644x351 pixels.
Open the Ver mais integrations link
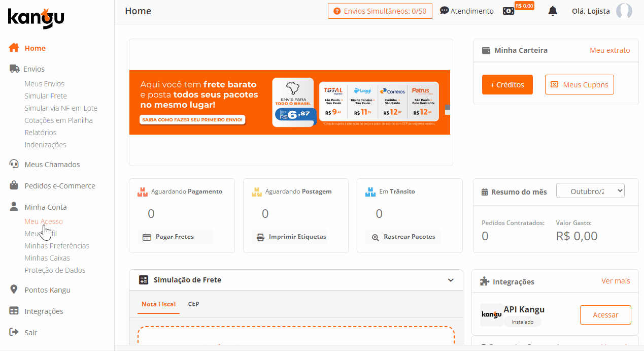616,281
